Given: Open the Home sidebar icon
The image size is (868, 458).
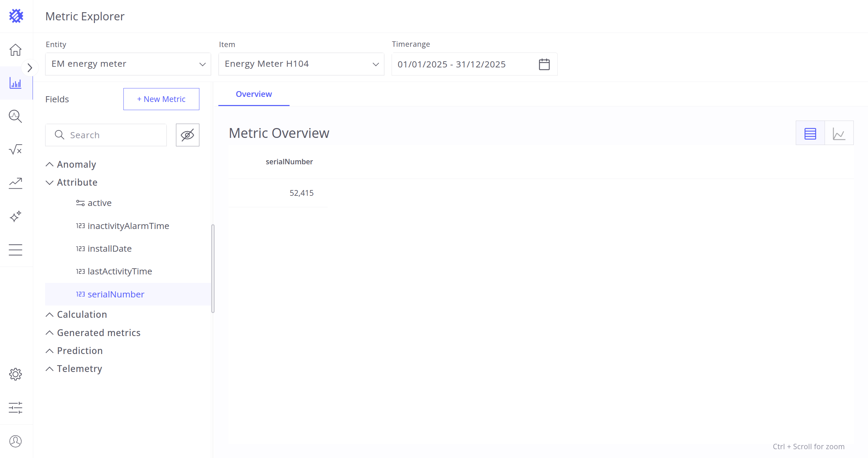Looking at the screenshot, I should (x=16, y=50).
